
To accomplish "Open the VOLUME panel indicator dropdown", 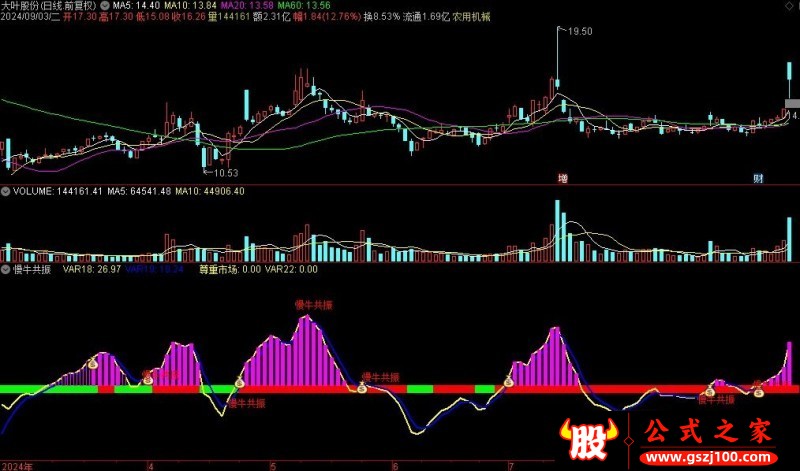I will pyautogui.click(x=6, y=192).
